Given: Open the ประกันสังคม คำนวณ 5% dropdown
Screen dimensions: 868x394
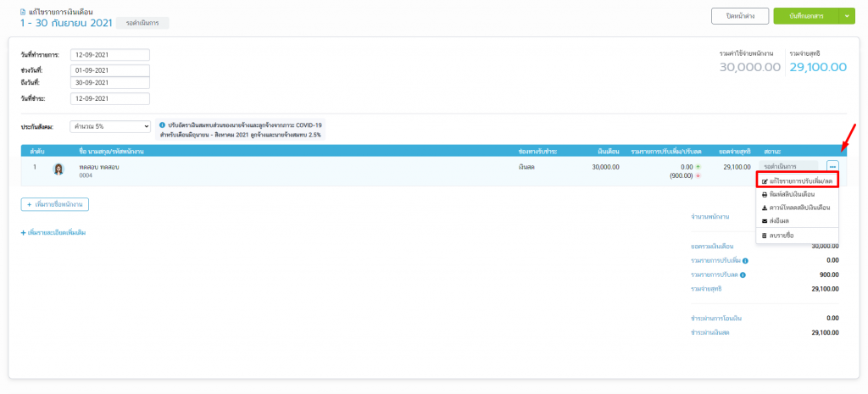Looking at the screenshot, I should pyautogui.click(x=110, y=126).
